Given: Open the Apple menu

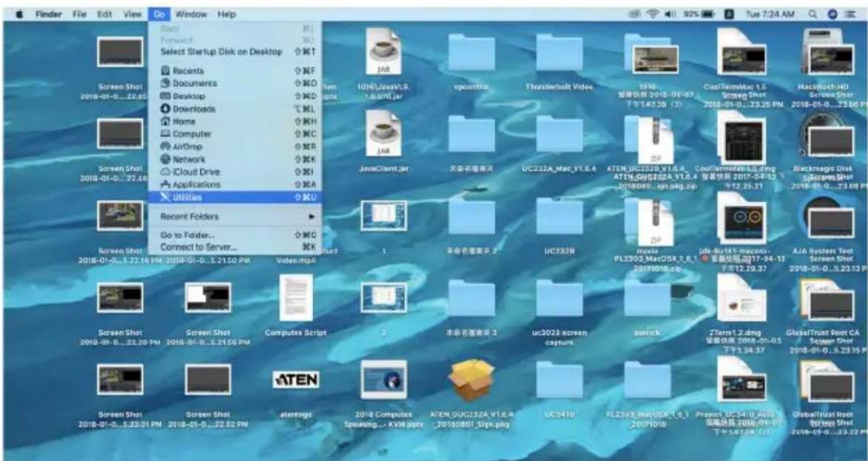Looking at the screenshot, I should pyautogui.click(x=20, y=14).
